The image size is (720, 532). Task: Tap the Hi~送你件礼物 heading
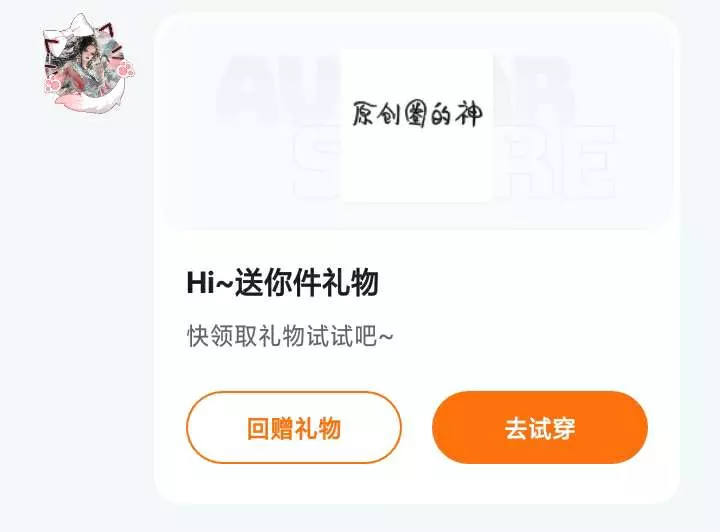tap(282, 282)
